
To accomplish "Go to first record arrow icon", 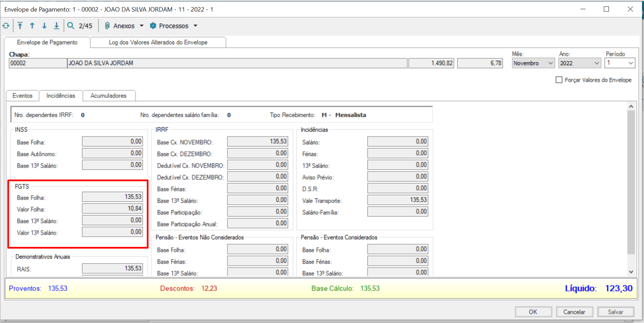I will (x=20, y=26).
